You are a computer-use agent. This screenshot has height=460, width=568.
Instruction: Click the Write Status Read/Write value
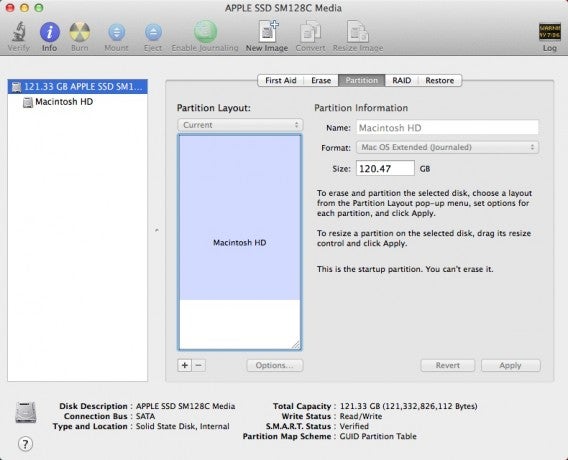point(361,416)
